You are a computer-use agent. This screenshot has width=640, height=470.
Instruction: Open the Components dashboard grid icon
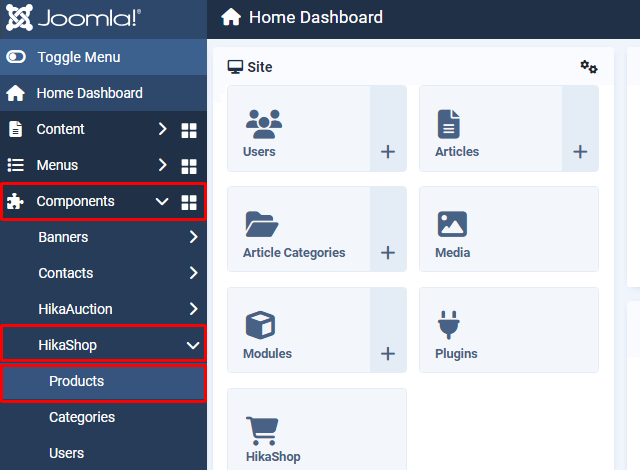(x=189, y=202)
